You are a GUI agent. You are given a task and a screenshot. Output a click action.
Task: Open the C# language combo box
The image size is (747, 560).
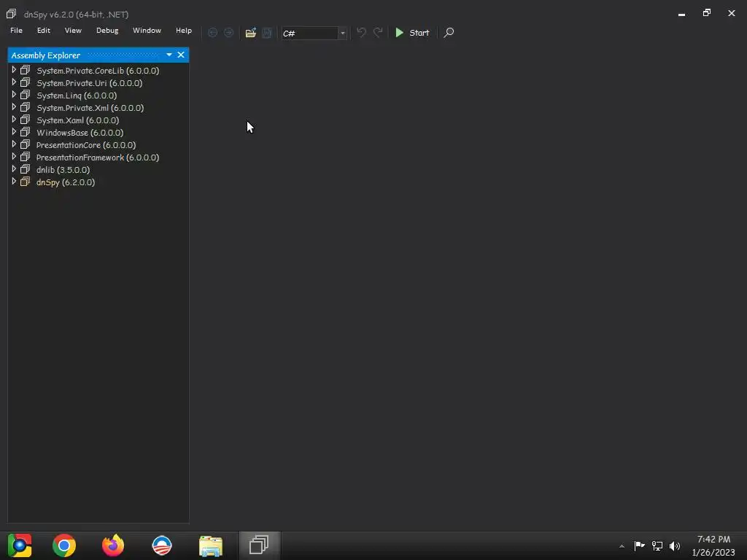tap(314, 34)
